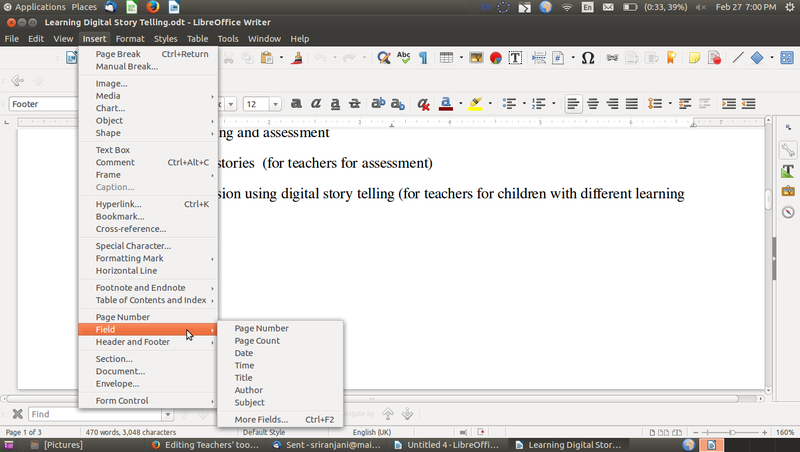Click Special Character... in Insert menu
Image resolution: width=800 pixels, height=452 pixels.
(x=148, y=246)
